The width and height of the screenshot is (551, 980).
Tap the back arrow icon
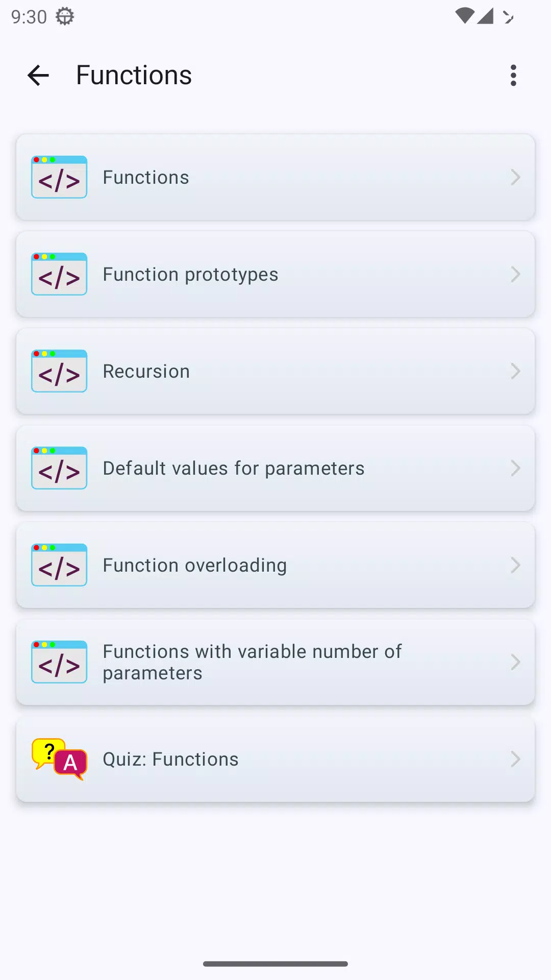pos(38,76)
